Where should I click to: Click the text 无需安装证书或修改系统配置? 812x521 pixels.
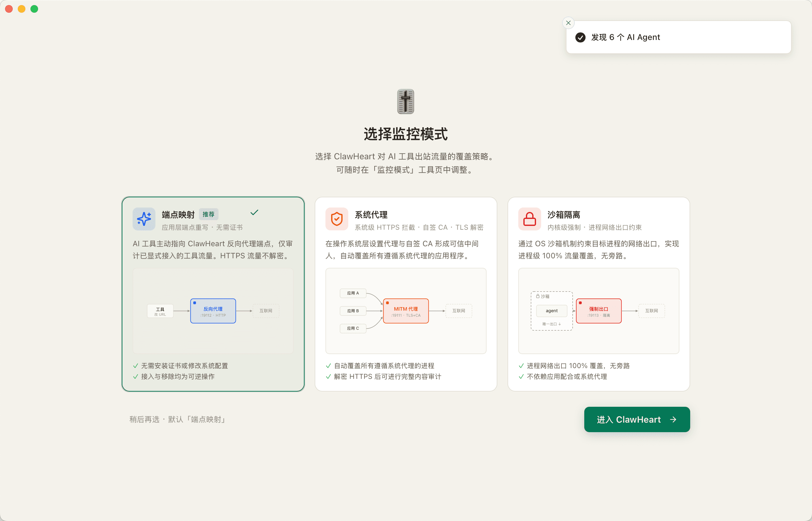[184, 366]
